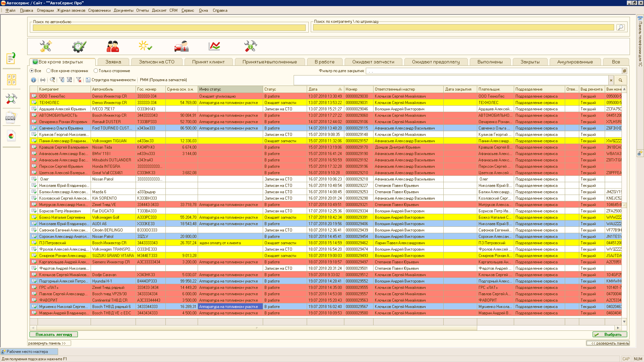
Task: Click the clear filter icon with red X
Action: click(79, 80)
